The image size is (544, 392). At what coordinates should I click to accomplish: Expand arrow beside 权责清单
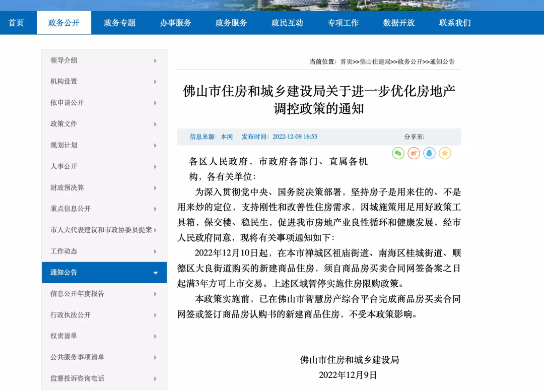pos(155,336)
